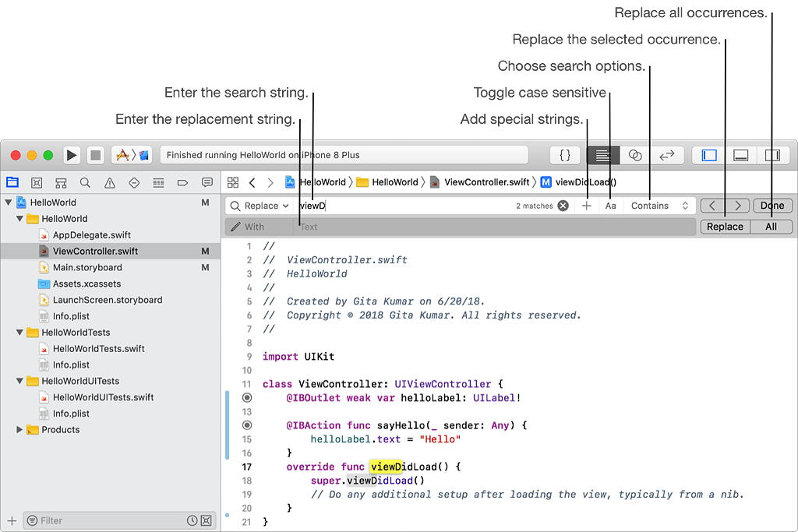Show the issue navigator
The height and width of the screenshot is (532, 798).
(x=109, y=182)
